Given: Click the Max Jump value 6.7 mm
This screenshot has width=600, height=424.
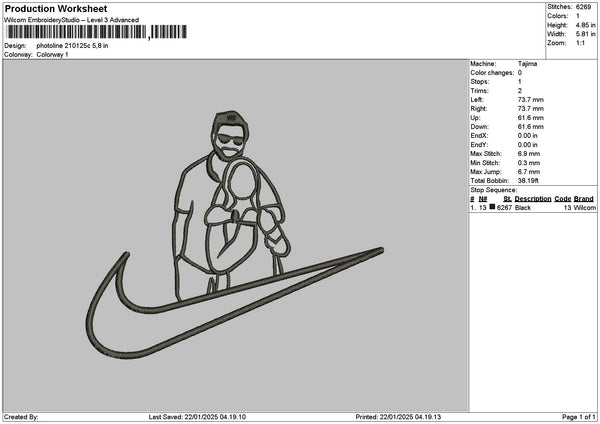Looking at the screenshot, I should [x=529, y=172].
